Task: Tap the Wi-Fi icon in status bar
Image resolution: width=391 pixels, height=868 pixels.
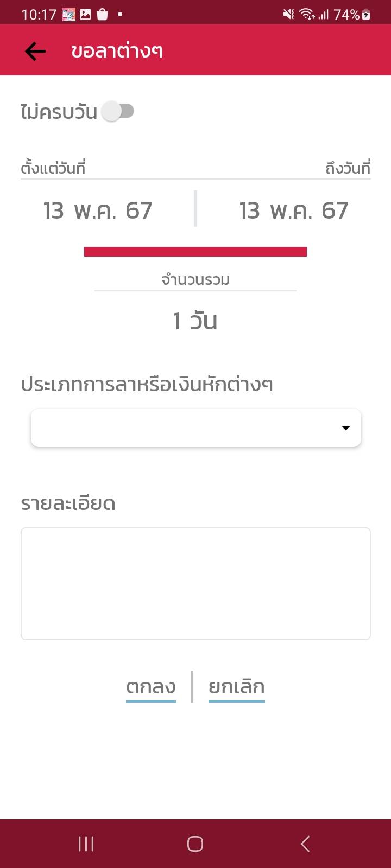Action: click(307, 15)
